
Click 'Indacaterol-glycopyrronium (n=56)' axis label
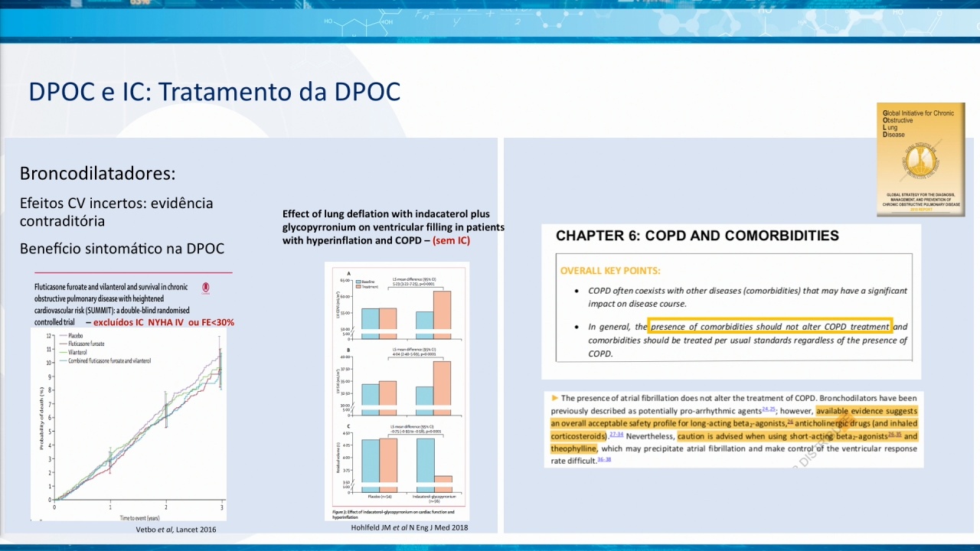tap(434, 499)
